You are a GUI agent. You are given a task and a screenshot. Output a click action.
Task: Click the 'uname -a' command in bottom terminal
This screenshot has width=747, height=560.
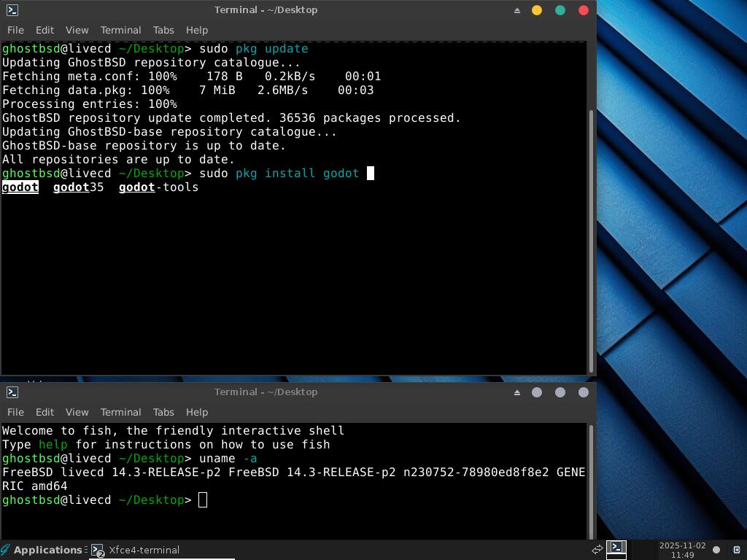coord(228,459)
